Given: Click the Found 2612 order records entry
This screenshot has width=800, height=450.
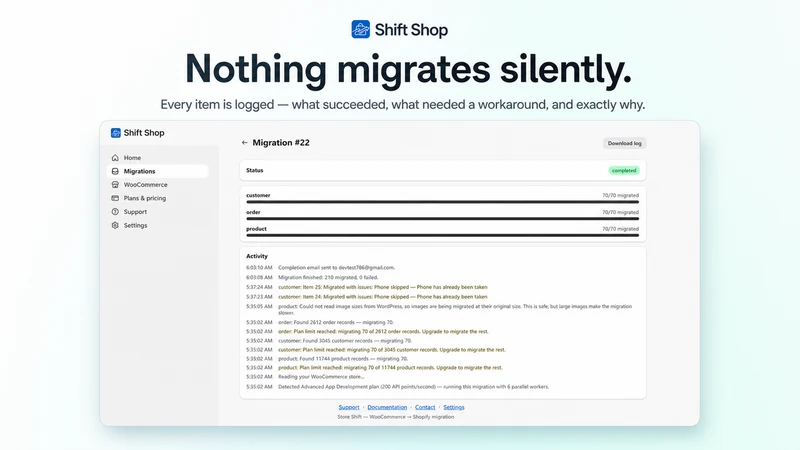Looking at the screenshot, I should (336, 322).
